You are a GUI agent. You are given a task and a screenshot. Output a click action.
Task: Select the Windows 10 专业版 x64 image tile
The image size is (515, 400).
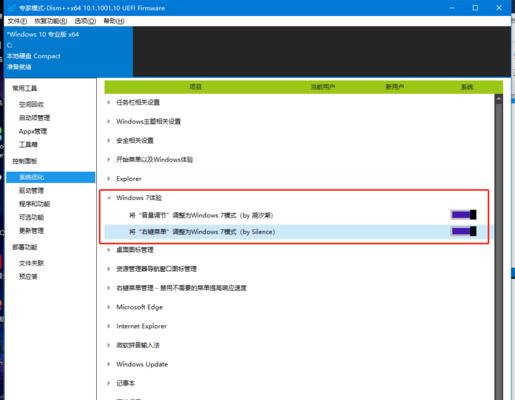coord(68,52)
